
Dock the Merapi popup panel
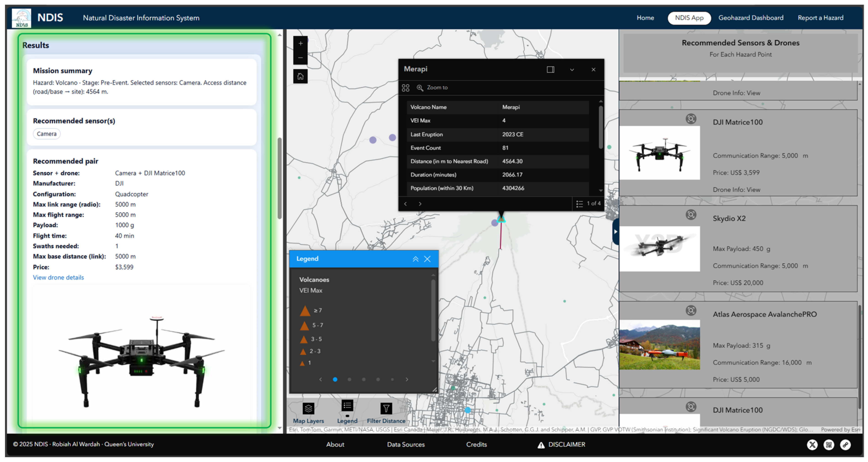coord(550,69)
